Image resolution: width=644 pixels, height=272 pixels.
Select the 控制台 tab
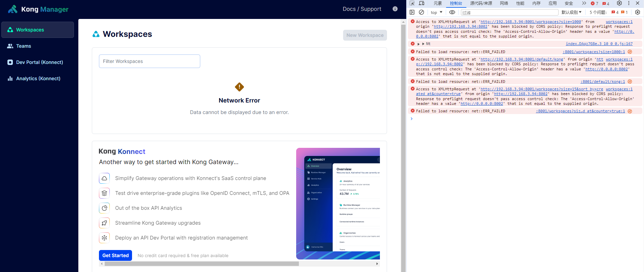456,3
